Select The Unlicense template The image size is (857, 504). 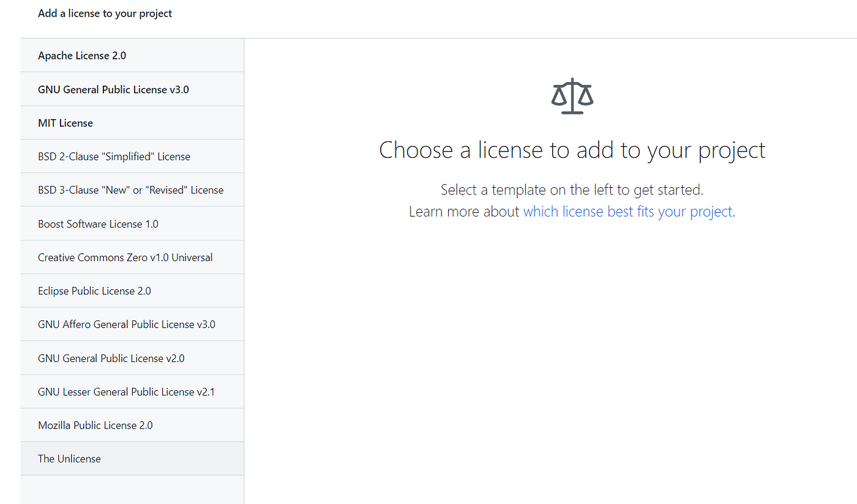(132, 459)
